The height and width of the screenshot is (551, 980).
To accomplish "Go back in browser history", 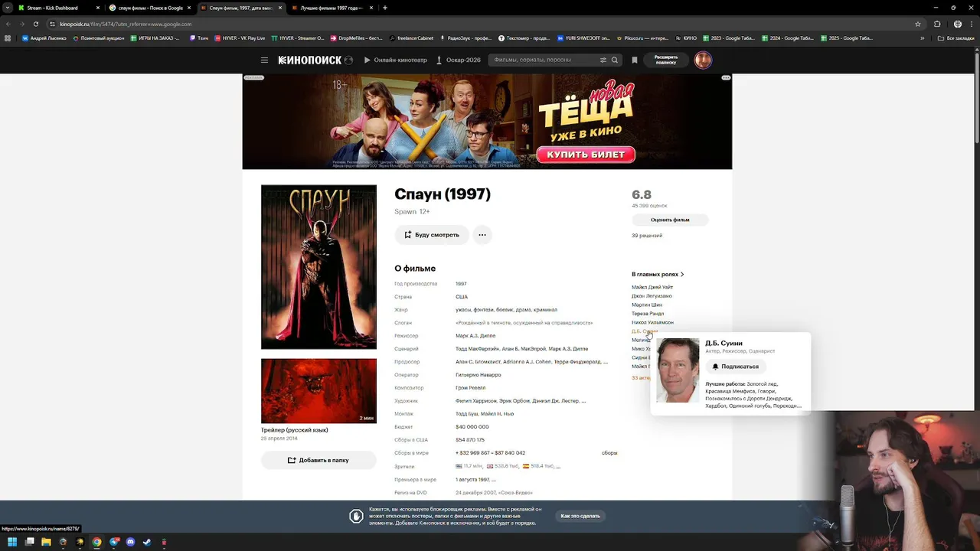I will (8, 24).
